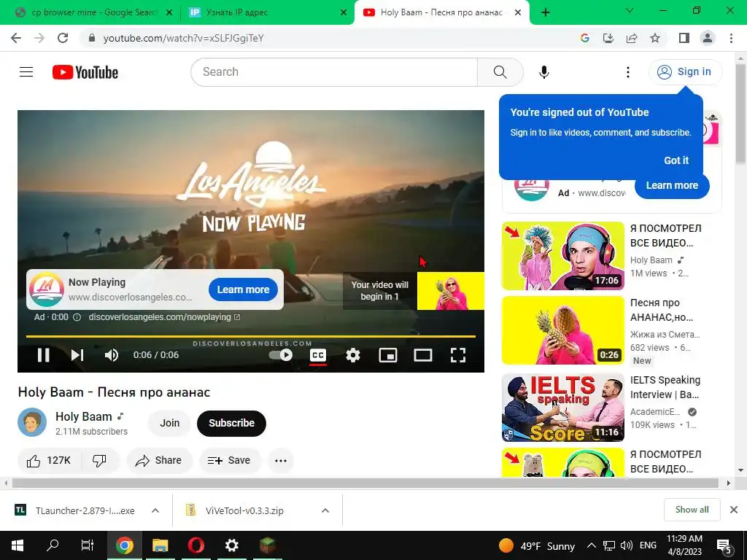Click the address bar URL

point(183,38)
